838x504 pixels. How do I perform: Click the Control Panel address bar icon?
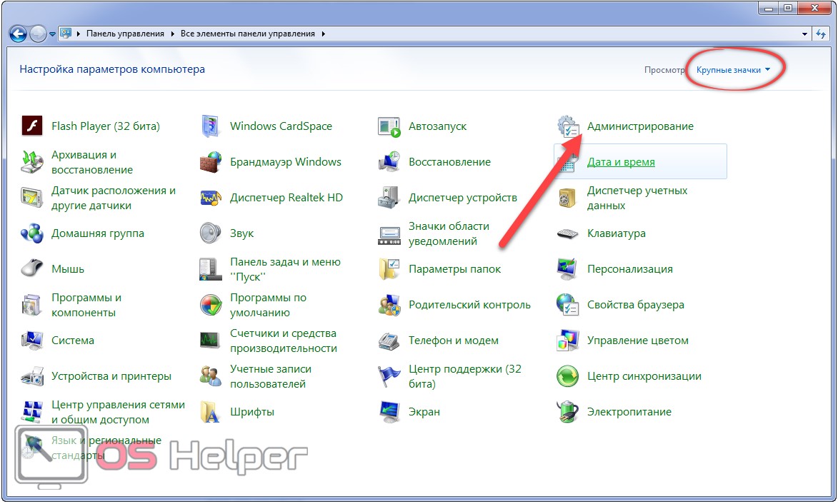[66, 34]
